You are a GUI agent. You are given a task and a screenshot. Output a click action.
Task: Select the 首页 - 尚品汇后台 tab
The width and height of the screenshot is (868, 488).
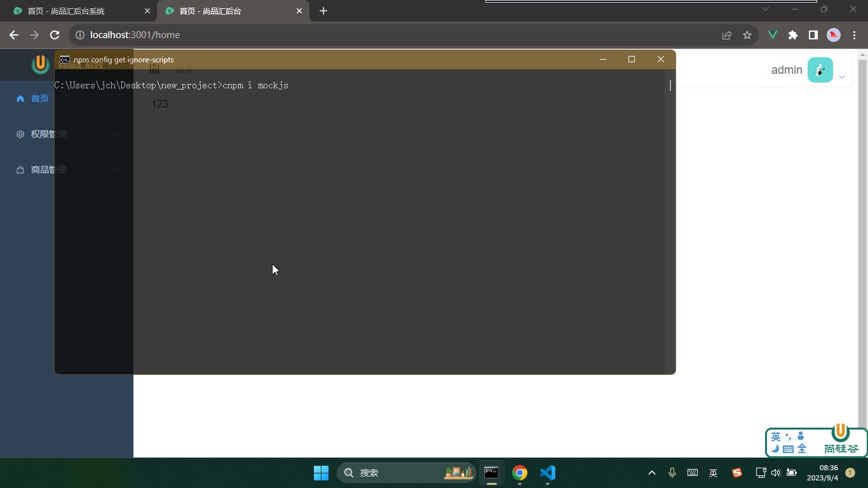coord(232,11)
